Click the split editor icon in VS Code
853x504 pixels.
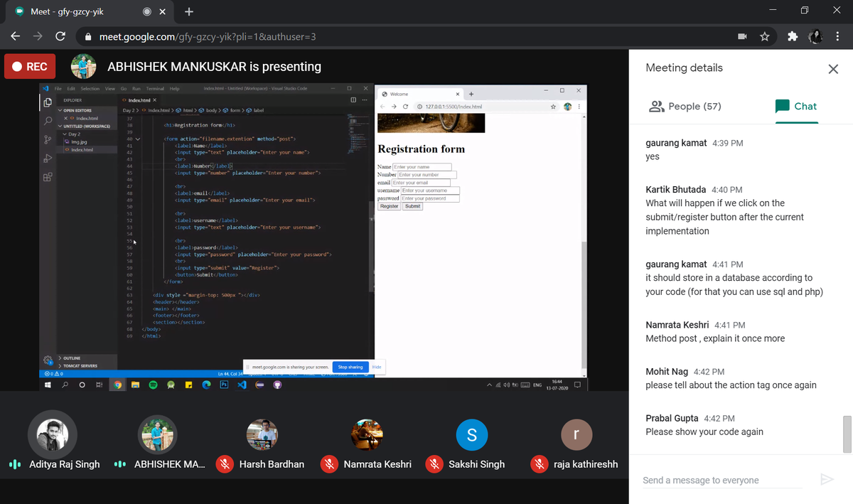coord(353,100)
